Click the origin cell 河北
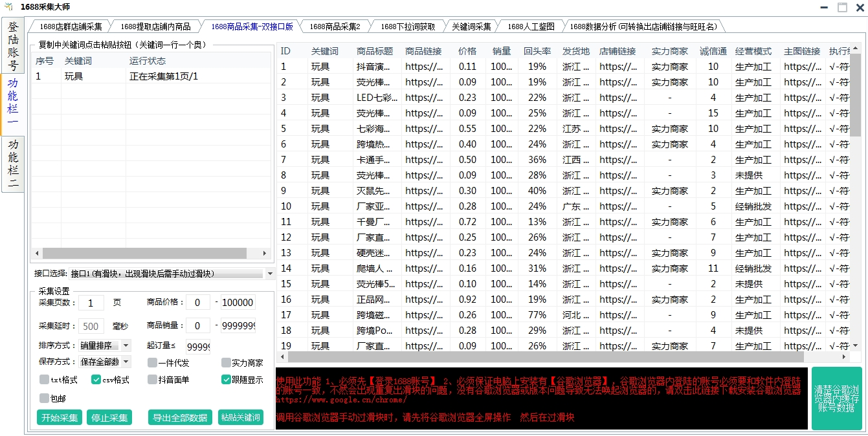Viewport: 868px width, 436px height. tap(575, 315)
